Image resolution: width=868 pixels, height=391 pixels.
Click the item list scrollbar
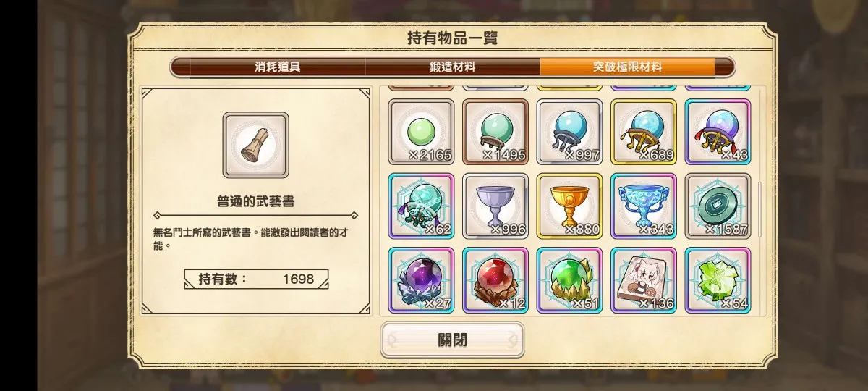pos(759,201)
